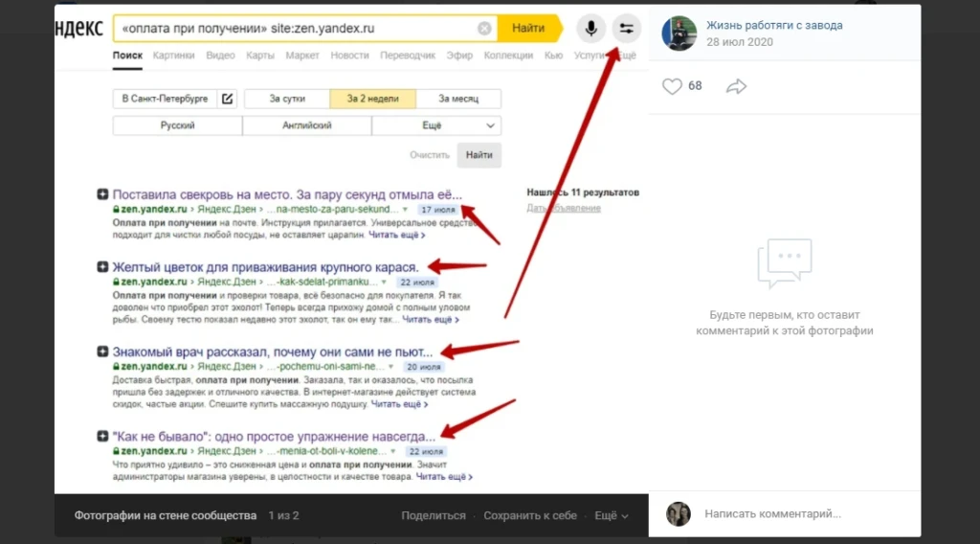
Task: Open result 'Знакомый врач рассказал, почему они сами не пьют'
Action: [x=273, y=351]
